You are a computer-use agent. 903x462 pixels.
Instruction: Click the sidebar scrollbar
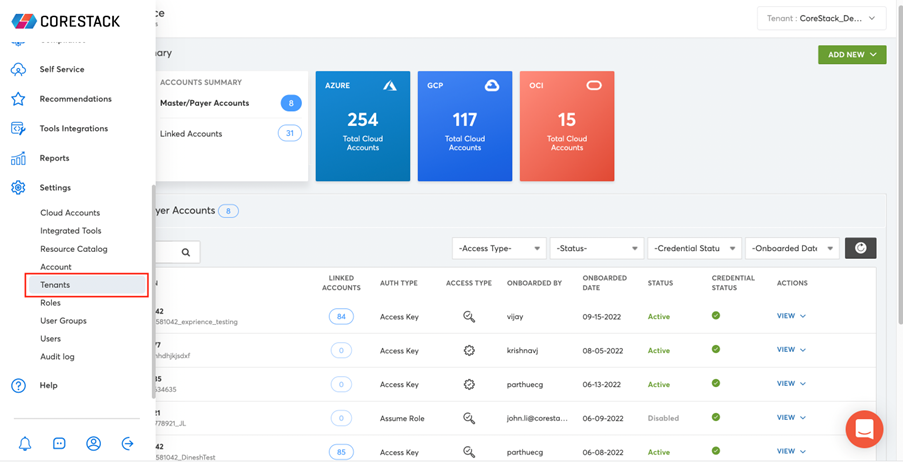(x=153, y=291)
